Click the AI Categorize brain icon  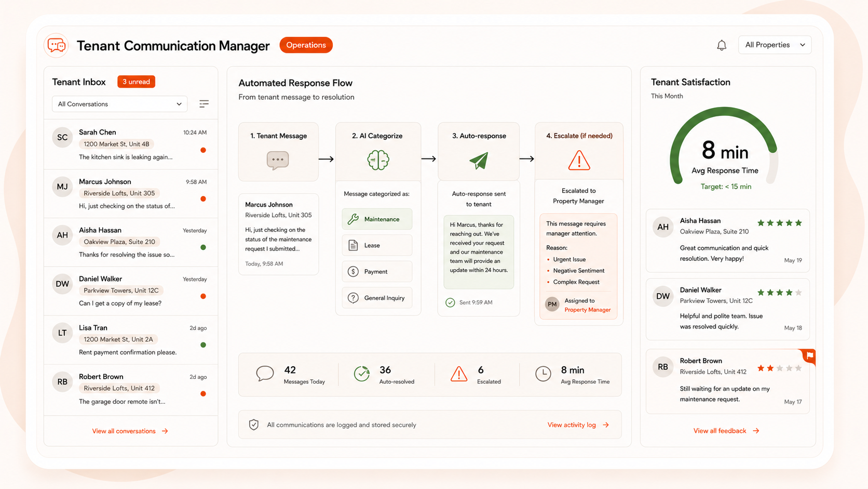click(378, 160)
